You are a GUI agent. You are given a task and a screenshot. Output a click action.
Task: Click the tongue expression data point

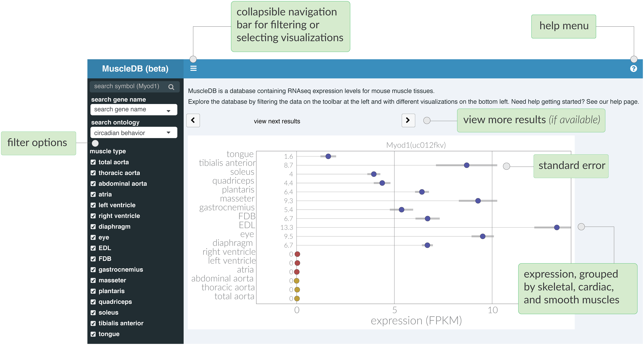point(328,156)
